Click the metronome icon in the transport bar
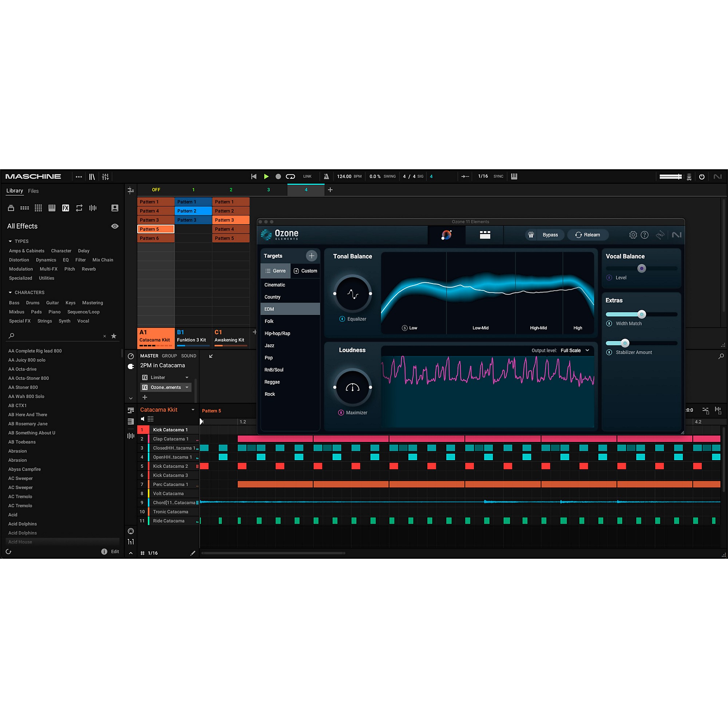728x728 pixels. (326, 176)
